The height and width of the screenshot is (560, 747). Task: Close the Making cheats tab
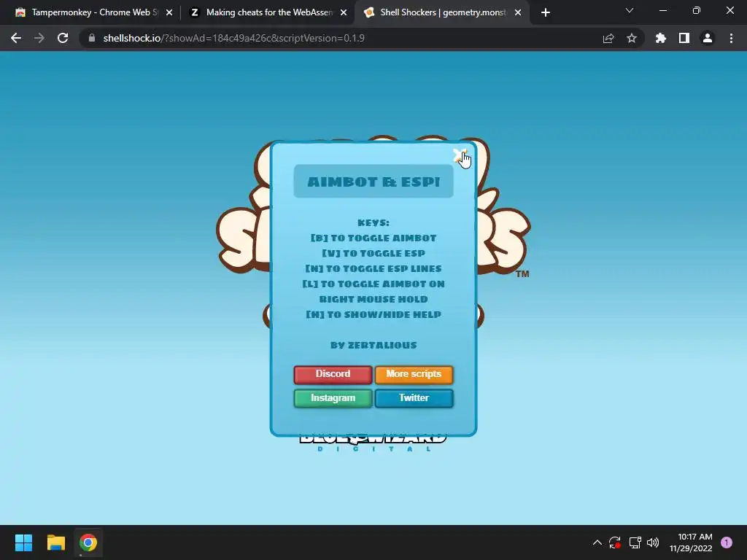(344, 12)
